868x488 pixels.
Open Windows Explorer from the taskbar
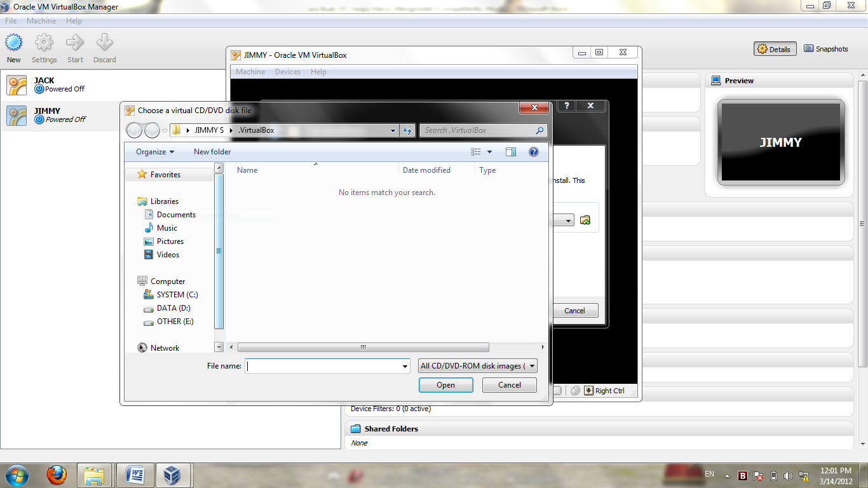pyautogui.click(x=95, y=475)
